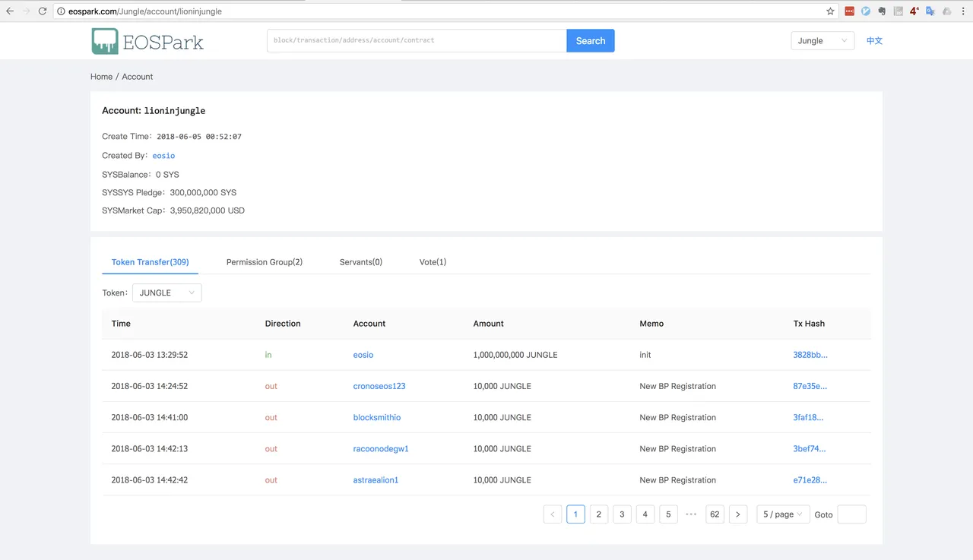
Task: Click the Tx Hash column header
Action: coord(809,324)
